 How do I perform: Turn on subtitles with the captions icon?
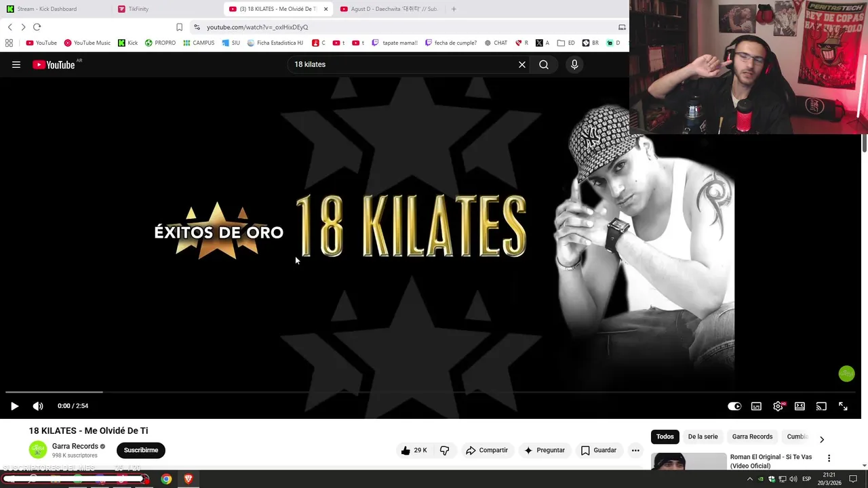coord(756,406)
